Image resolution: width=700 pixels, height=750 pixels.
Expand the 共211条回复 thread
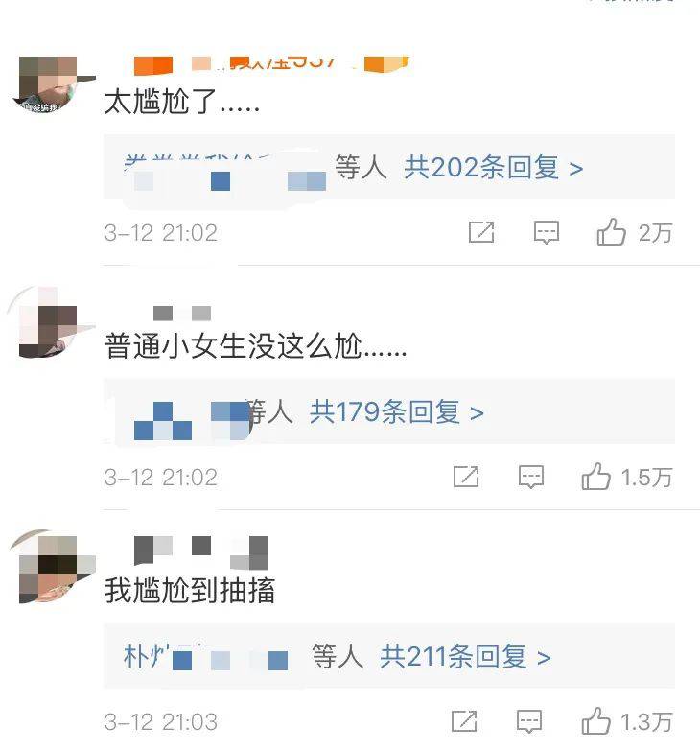[465, 656]
